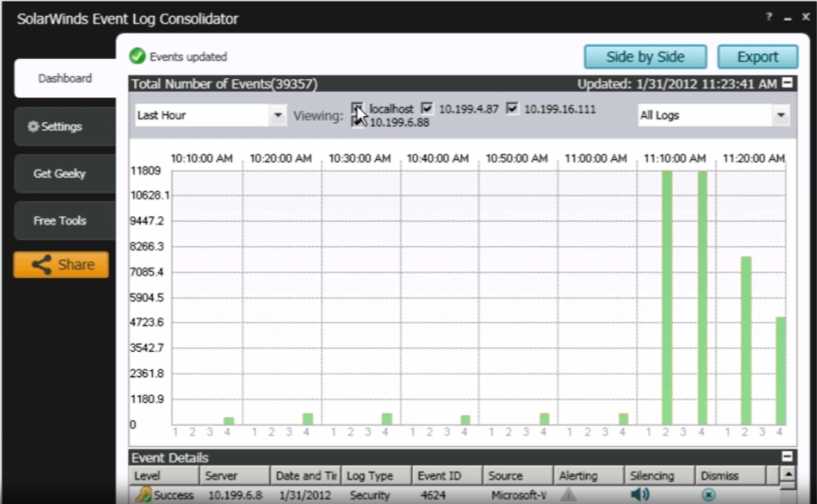Sort by the Event ID column header
The height and width of the screenshot is (504, 817).
446,476
